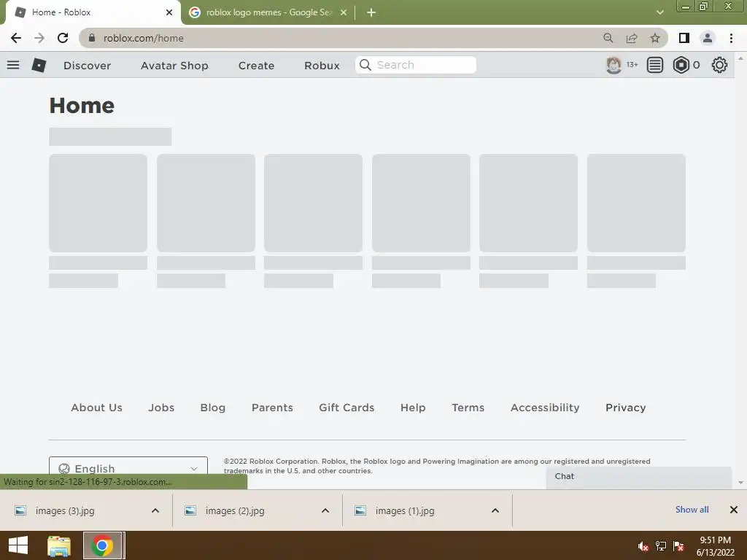Click the magnifier icon in Roblox search
Image resolution: width=747 pixels, height=560 pixels.
(x=365, y=65)
